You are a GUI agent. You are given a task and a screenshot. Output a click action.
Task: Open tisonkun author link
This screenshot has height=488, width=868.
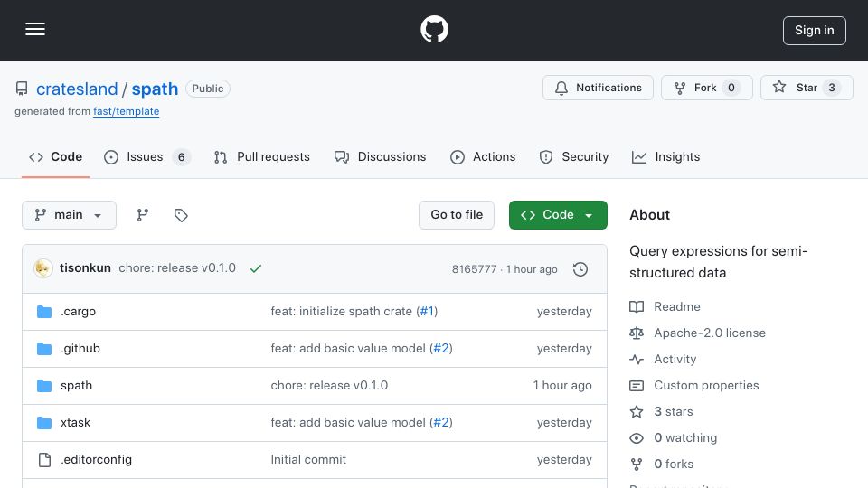click(85, 268)
